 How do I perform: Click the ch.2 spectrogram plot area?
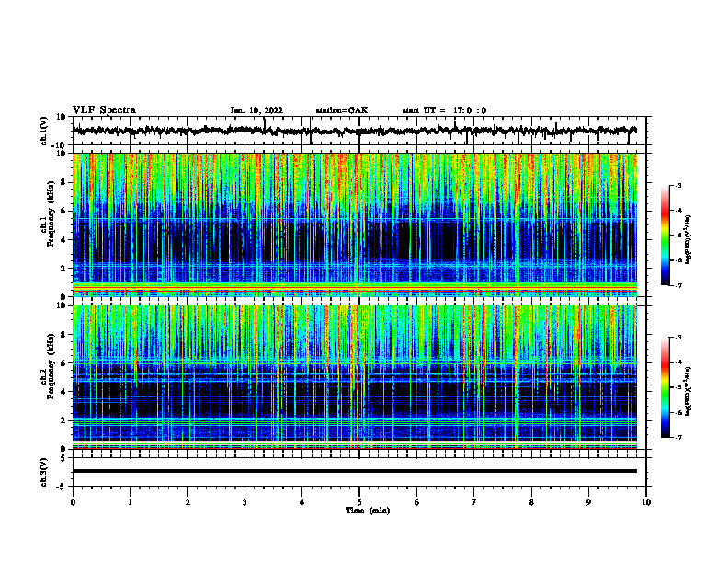(x=354, y=377)
